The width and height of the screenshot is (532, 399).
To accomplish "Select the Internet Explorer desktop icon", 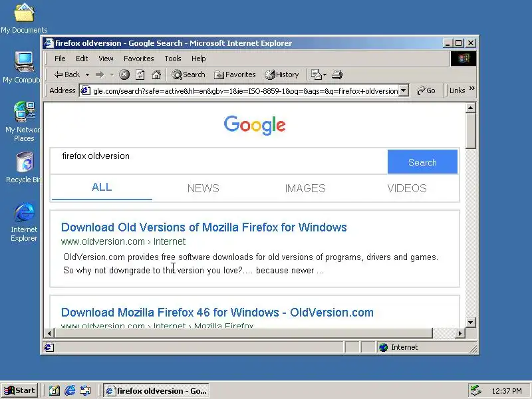I will [24, 222].
